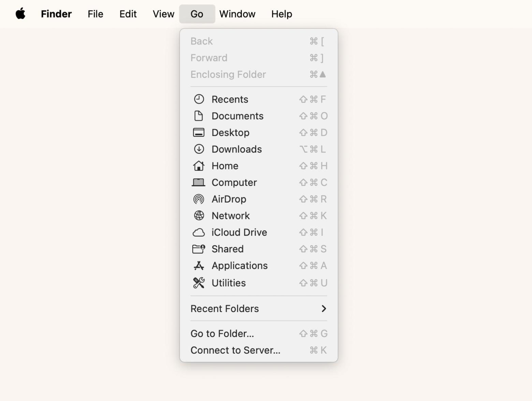532x401 pixels.
Task: Select iCloud Drive label in Go menu
Action: pyautogui.click(x=239, y=232)
